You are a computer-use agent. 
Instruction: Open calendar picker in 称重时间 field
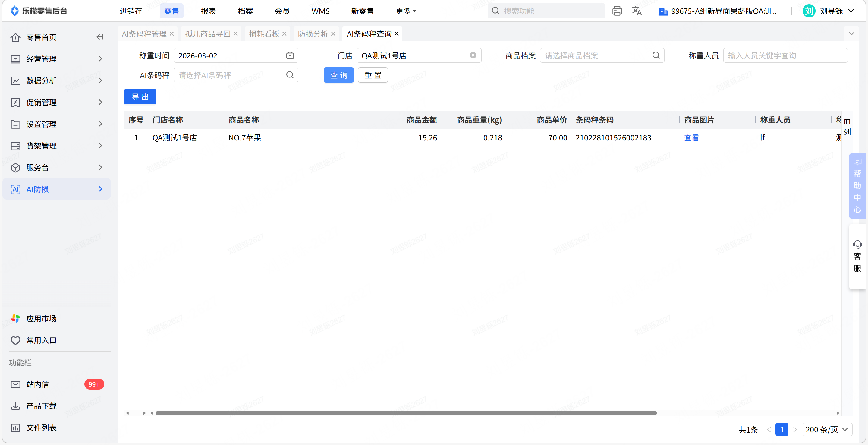pos(290,55)
